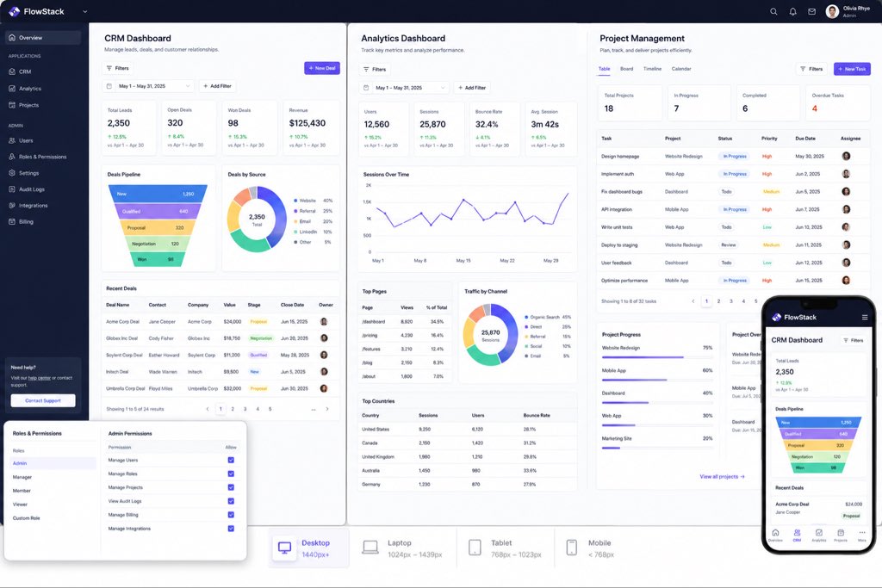Toggle the Manage Billing checkbox
882x588 pixels.
[x=231, y=515]
